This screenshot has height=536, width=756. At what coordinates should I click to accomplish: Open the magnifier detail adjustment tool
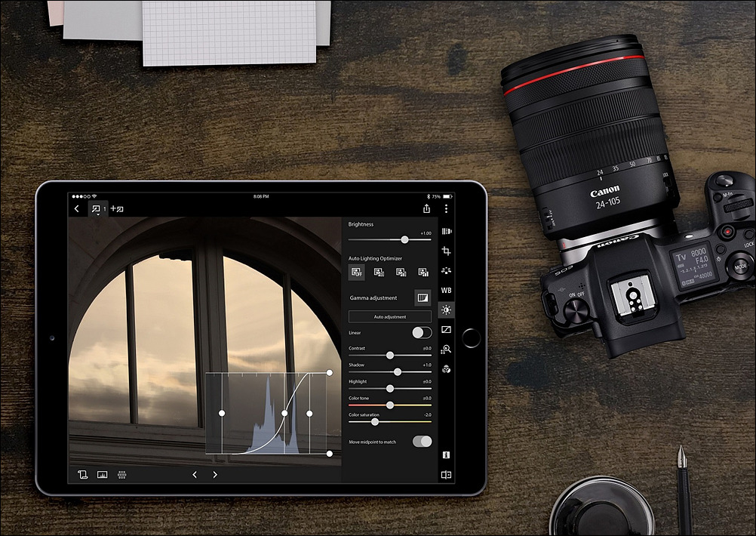coord(447,350)
